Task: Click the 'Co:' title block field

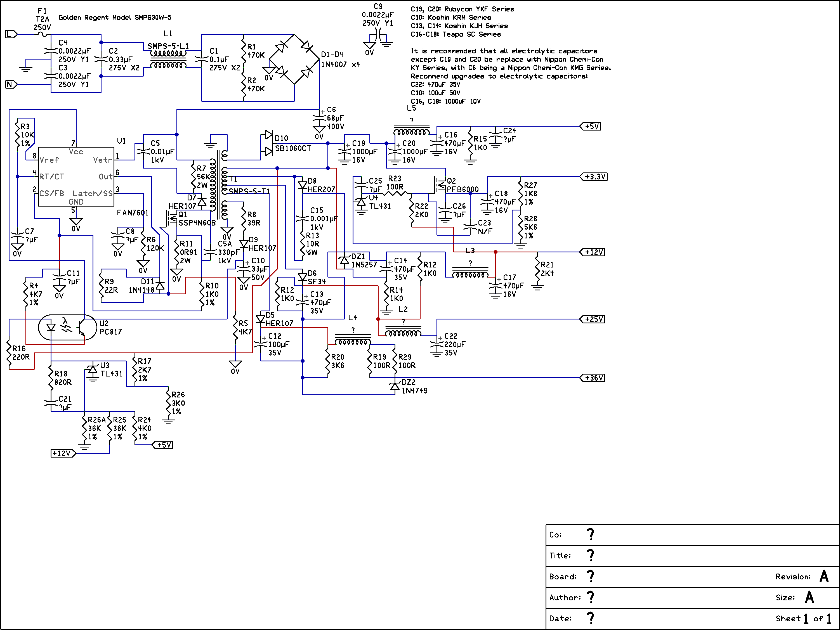Action: (693, 535)
